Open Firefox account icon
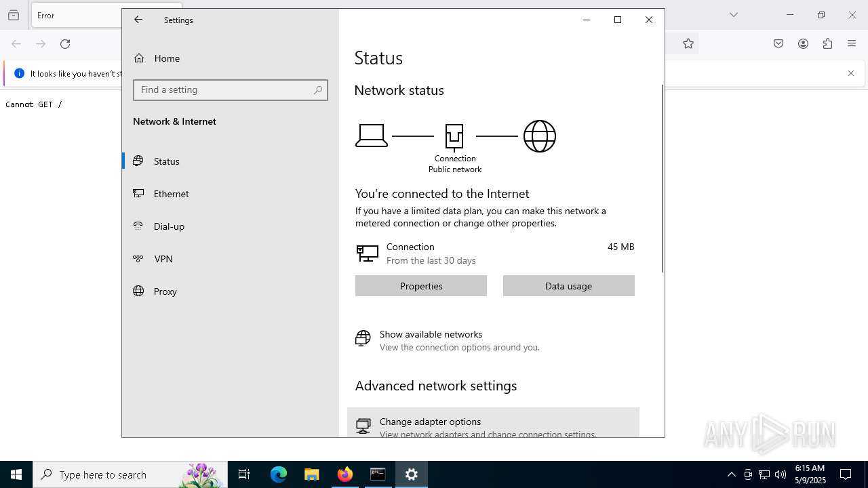Image resolution: width=868 pixels, height=488 pixels. 803,44
